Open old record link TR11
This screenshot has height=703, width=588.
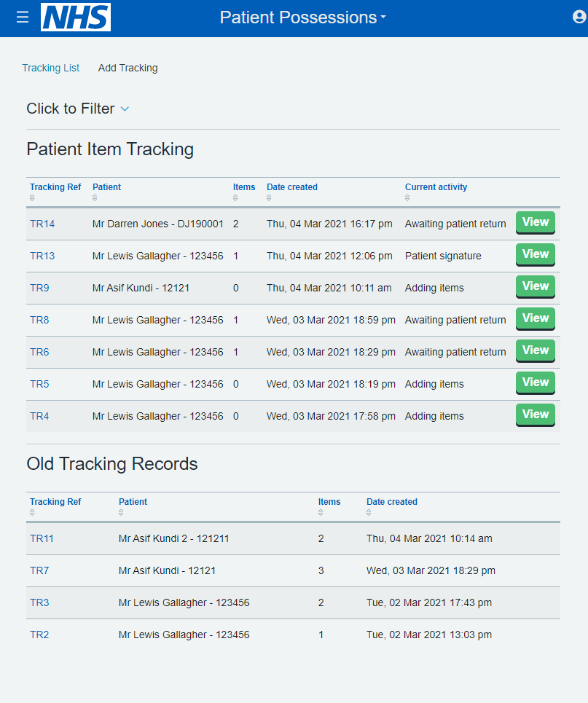point(42,538)
